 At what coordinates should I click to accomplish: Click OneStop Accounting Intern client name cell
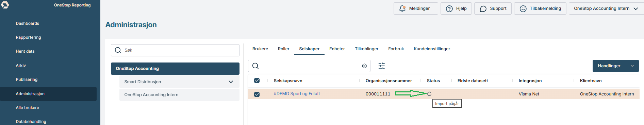click(607, 94)
